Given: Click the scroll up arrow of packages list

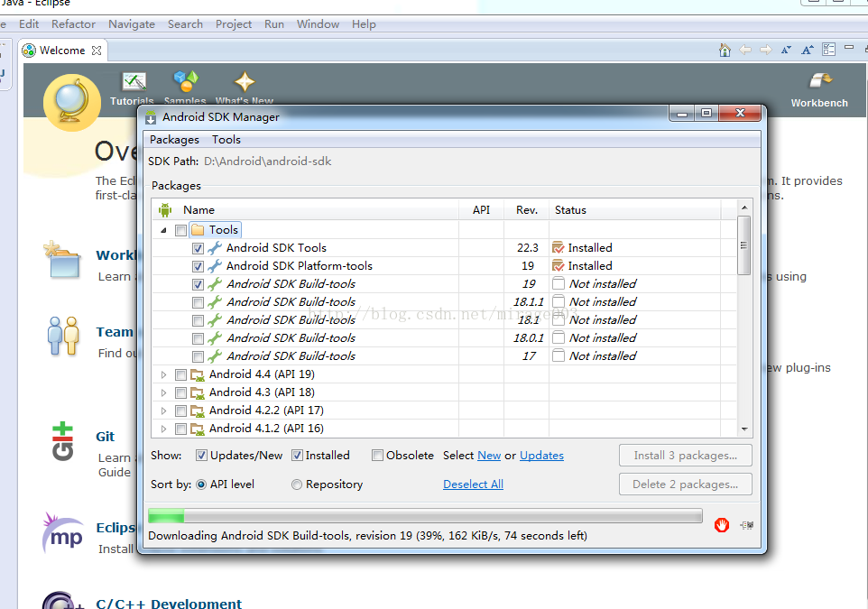Looking at the screenshot, I should pyautogui.click(x=744, y=208).
